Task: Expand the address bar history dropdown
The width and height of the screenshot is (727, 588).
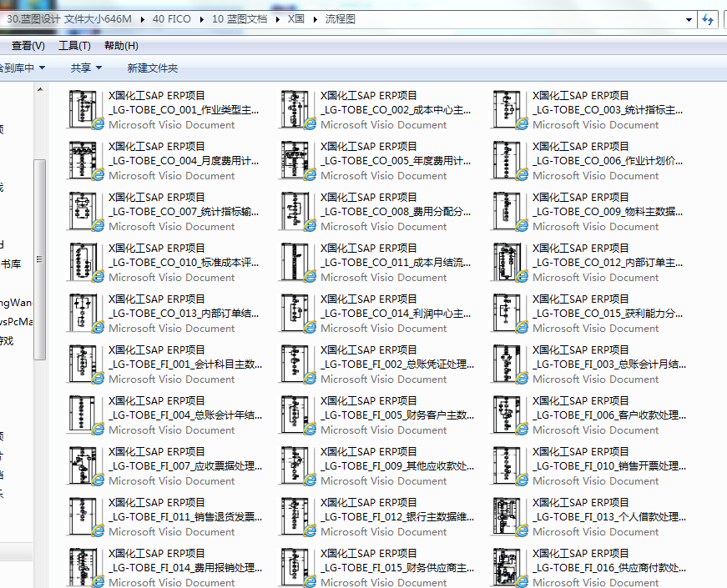Action: tap(689, 19)
